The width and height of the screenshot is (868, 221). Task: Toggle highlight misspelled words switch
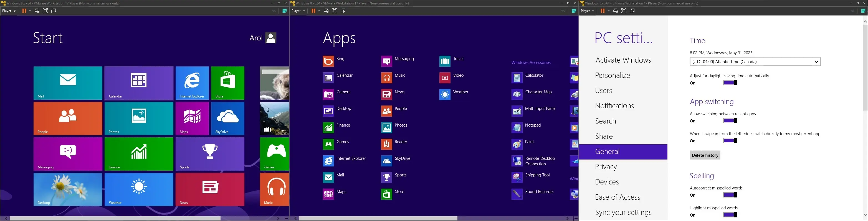pyautogui.click(x=730, y=215)
